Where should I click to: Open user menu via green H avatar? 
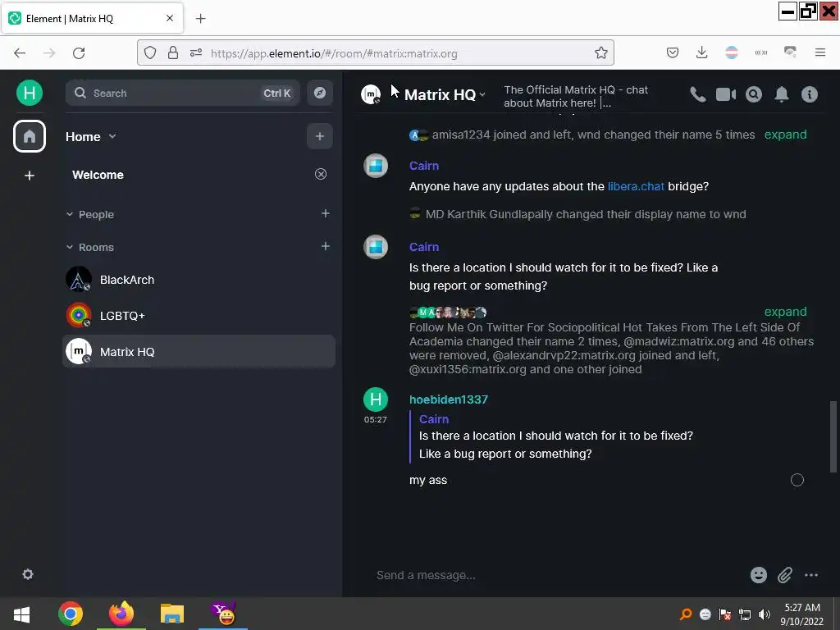point(30,93)
